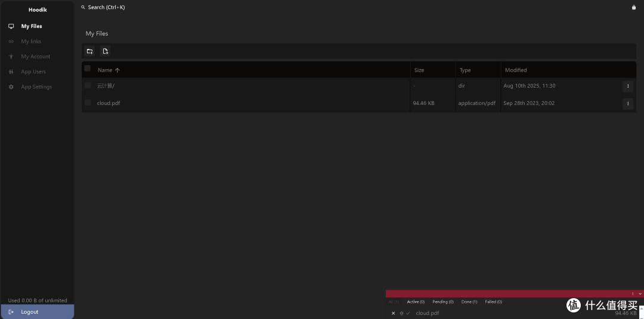Open My links in the sidebar
The width and height of the screenshot is (644, 319).
tap(37, 42)
